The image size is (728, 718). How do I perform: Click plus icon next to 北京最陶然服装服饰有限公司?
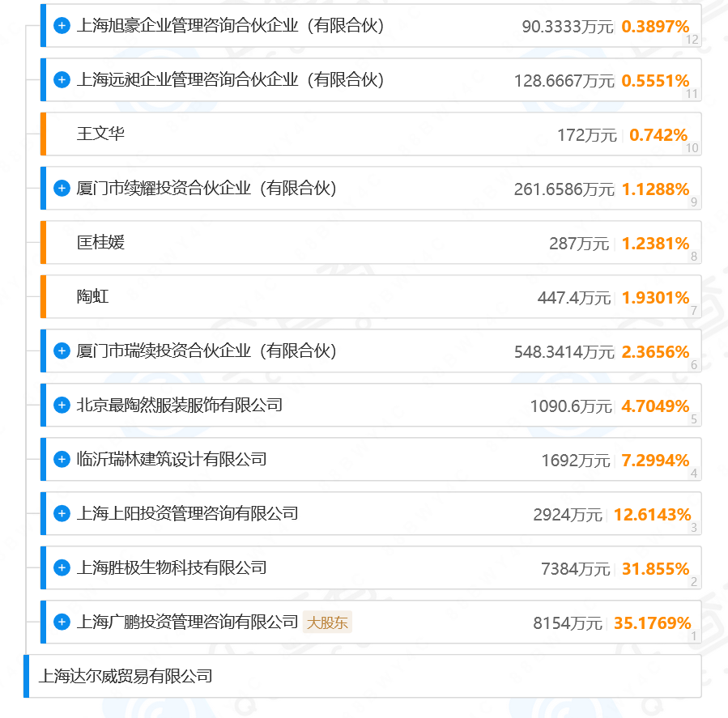point(62,405)
